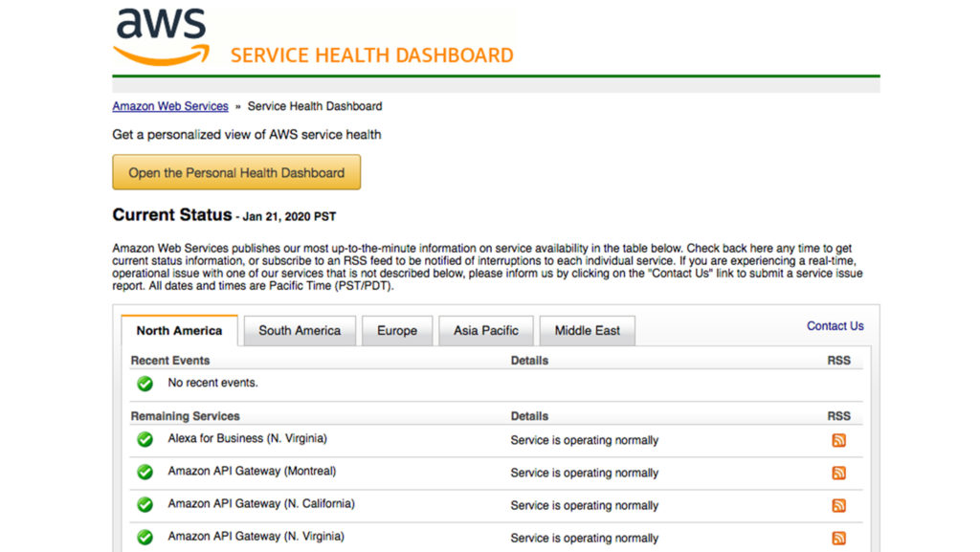Screen dimensions: 980x552
Task: Open the Asia Pacific tab
Action: click(485, 330)
